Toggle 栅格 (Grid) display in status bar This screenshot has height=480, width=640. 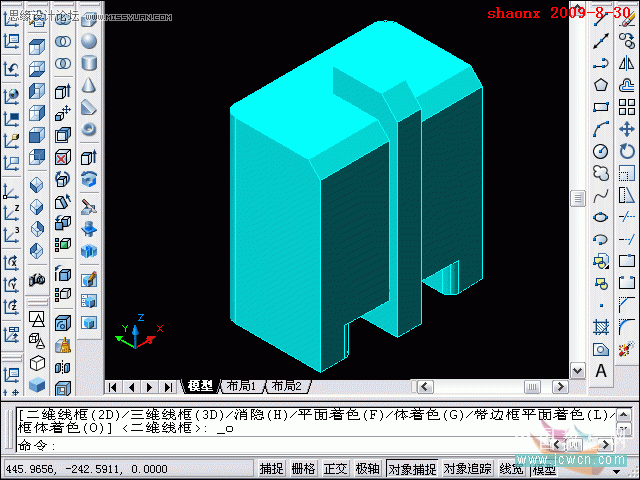(304, 468)
